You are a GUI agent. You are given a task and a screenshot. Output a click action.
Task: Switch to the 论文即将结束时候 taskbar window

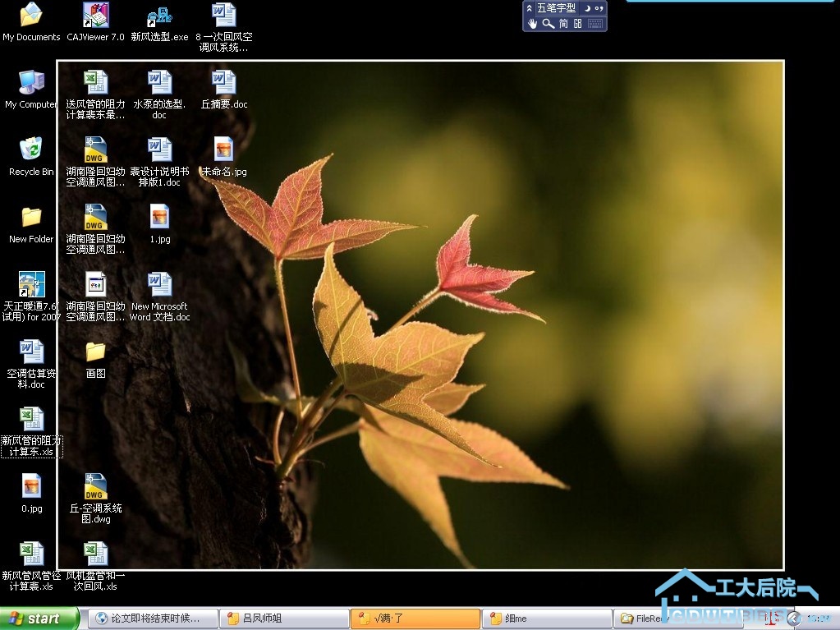click(x=153, y=619)
